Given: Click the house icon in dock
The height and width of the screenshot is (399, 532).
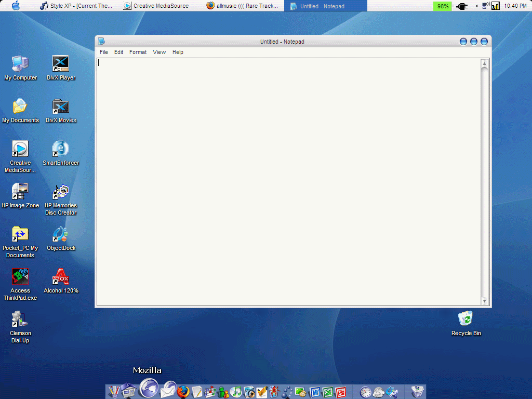Looking at the screenshot, I should [129, 390].
